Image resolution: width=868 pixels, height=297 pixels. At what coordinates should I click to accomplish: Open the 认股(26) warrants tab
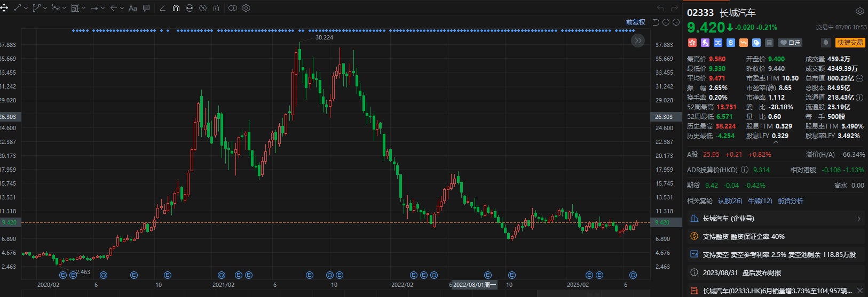(x=730, y=201)
